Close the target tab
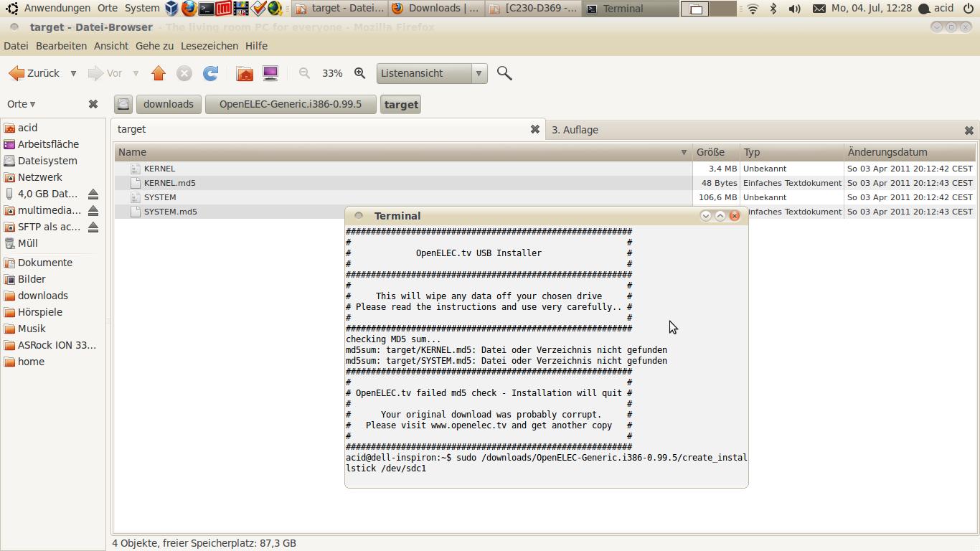This screenshot has width=980, height=551. [535, 129]
